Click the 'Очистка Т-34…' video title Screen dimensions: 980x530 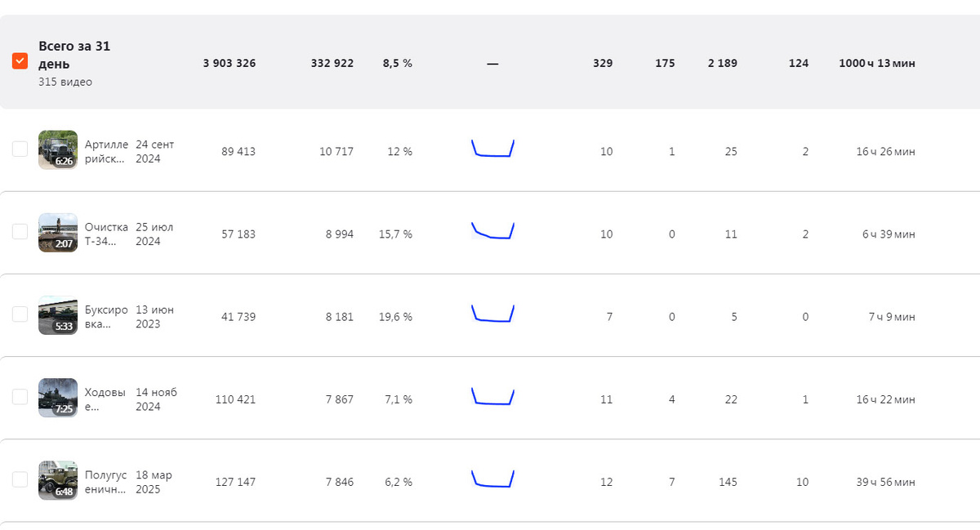pos(106,234)
